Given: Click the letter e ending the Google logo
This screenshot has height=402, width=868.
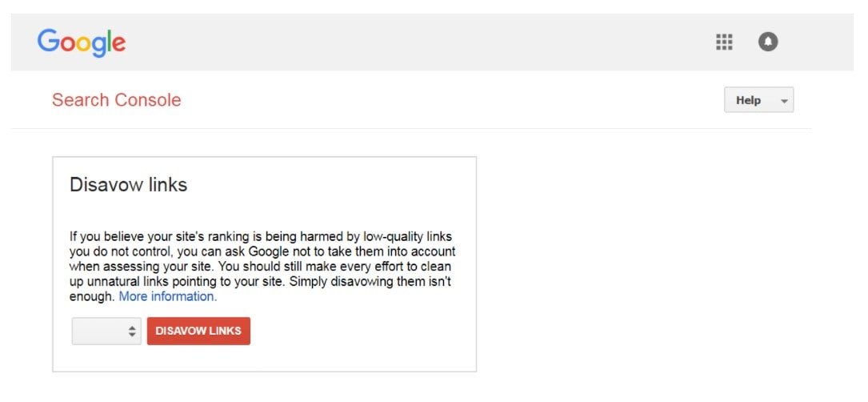Looking at the screenshot, I should pos(118,44).
